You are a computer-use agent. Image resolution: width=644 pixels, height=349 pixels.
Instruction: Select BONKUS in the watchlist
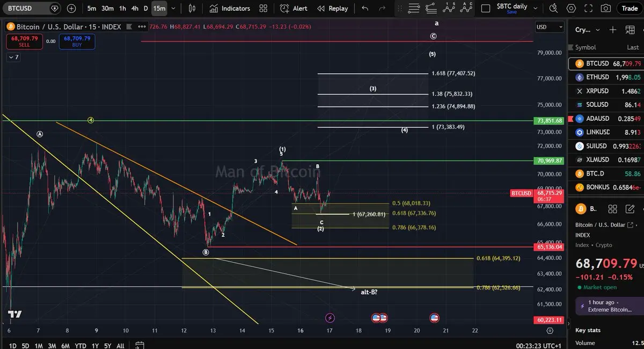pyautogui.click(x=606, y=187)
